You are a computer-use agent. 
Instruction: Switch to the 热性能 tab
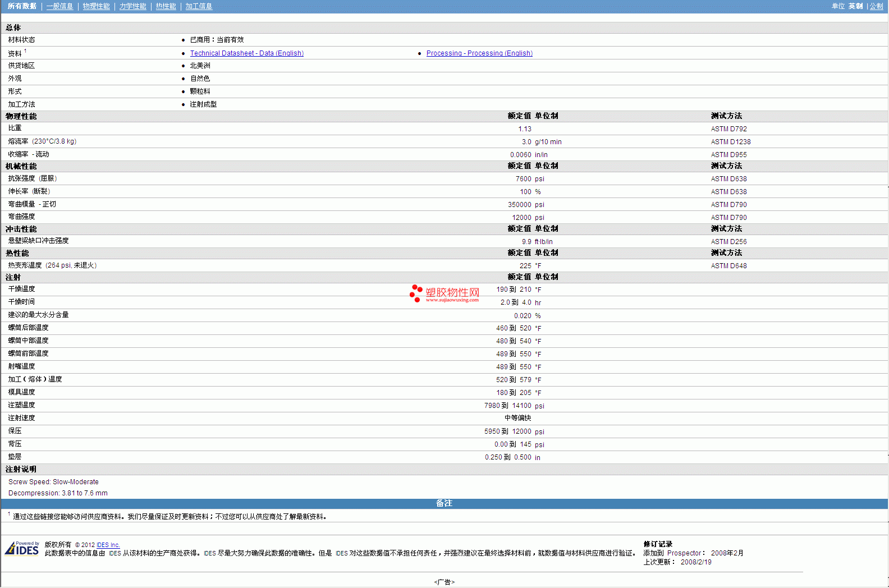click(166, 6)
